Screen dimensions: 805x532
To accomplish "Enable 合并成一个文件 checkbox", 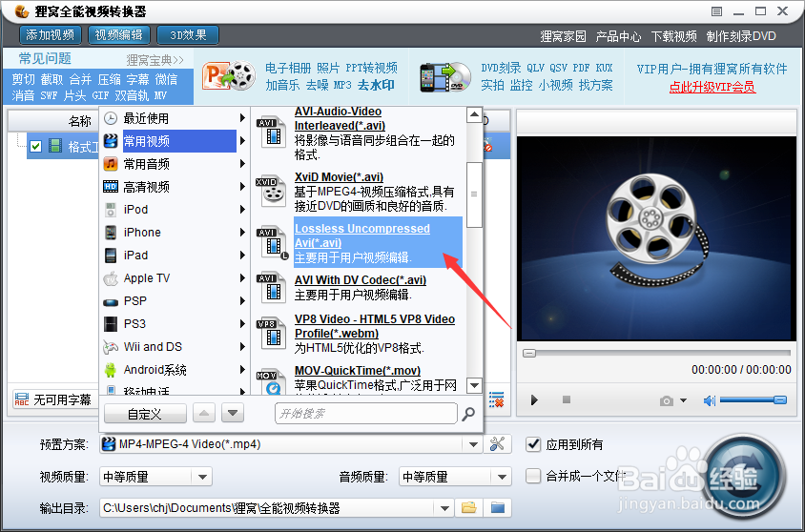I will tap(533, 476).
